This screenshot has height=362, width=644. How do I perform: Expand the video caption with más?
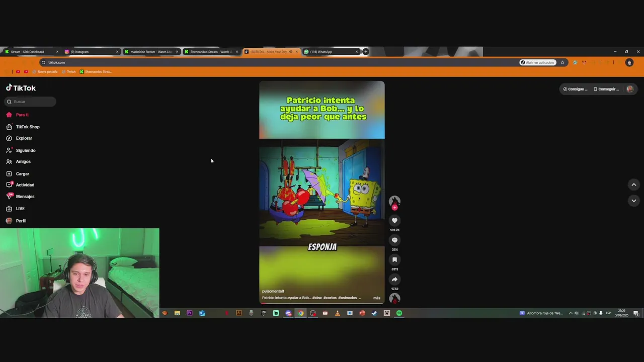(x=377, y=298)
